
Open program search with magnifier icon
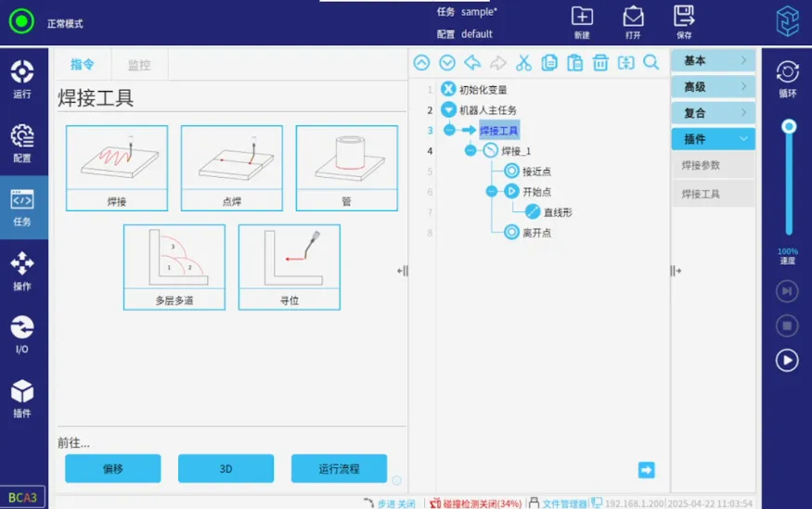(x=651, y=63)
